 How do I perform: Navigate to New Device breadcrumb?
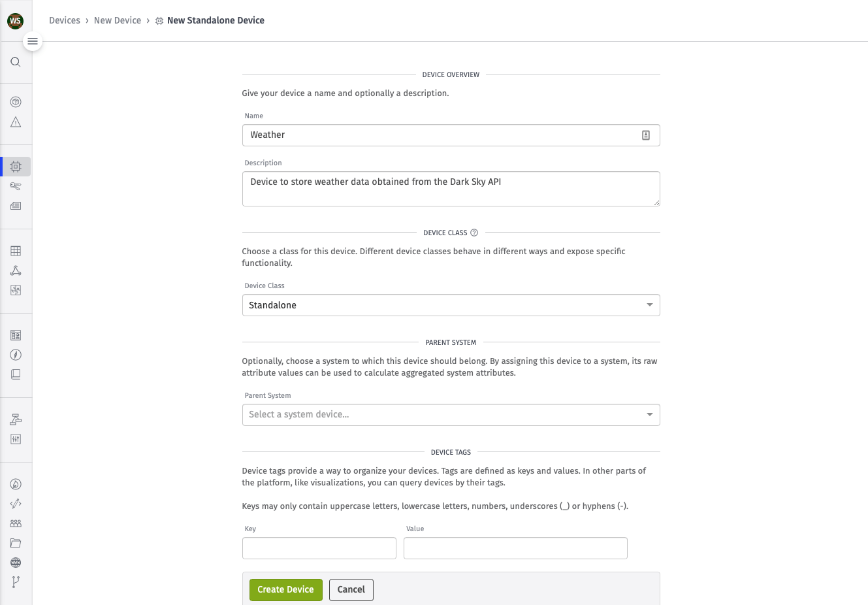point(118,20)
